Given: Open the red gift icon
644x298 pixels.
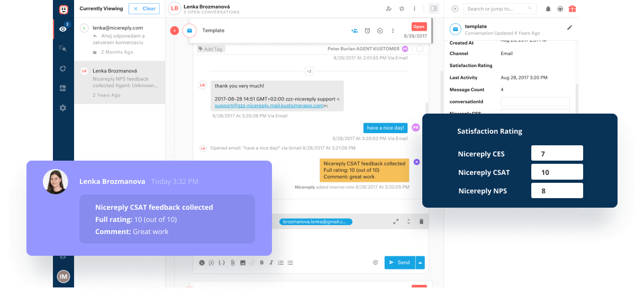Looking at the screenshot, I should (x=572, y=8).
